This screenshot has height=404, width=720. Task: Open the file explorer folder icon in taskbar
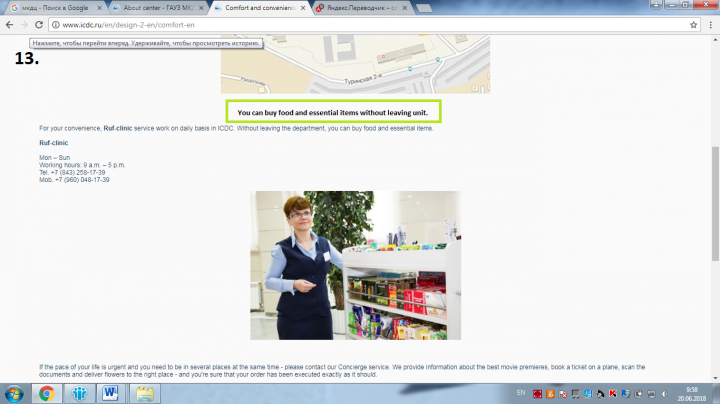click(145, 394)
